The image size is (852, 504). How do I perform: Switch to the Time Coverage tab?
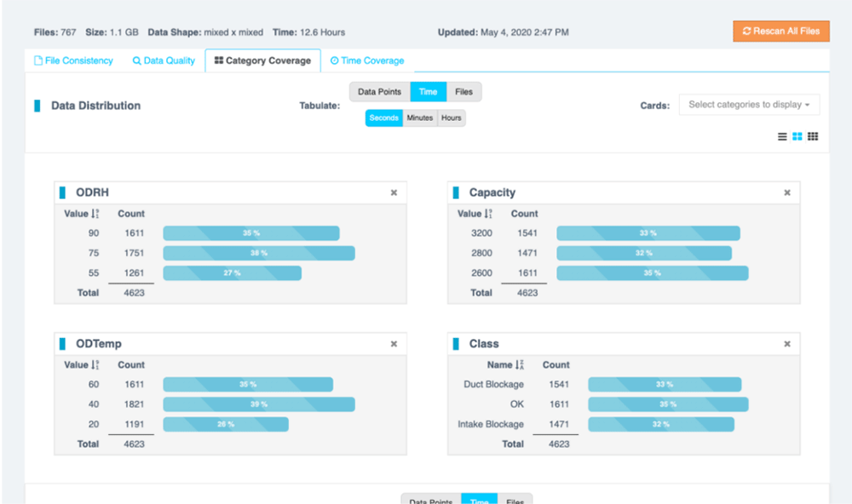pyautogui.click(x=367, y=61)
